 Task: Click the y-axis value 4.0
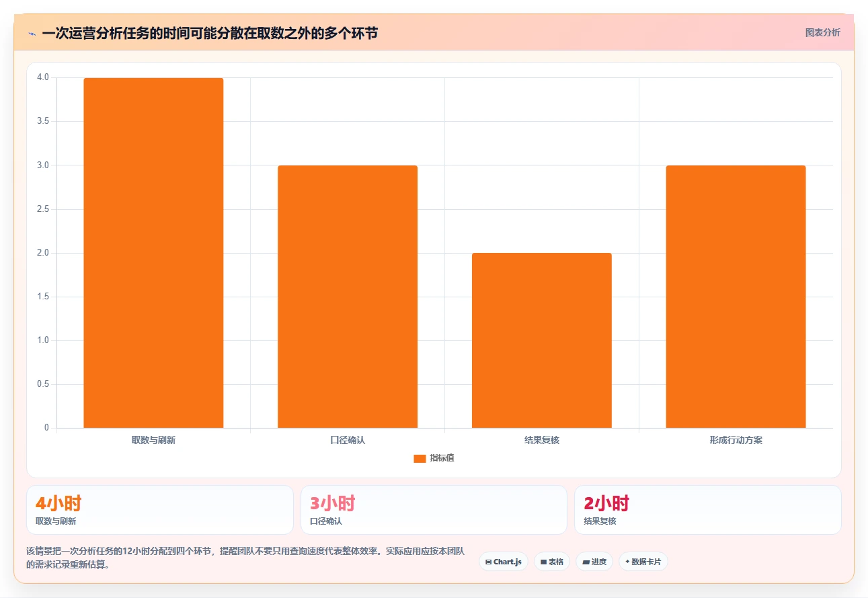pyautogui.click(x=43, y=77)
